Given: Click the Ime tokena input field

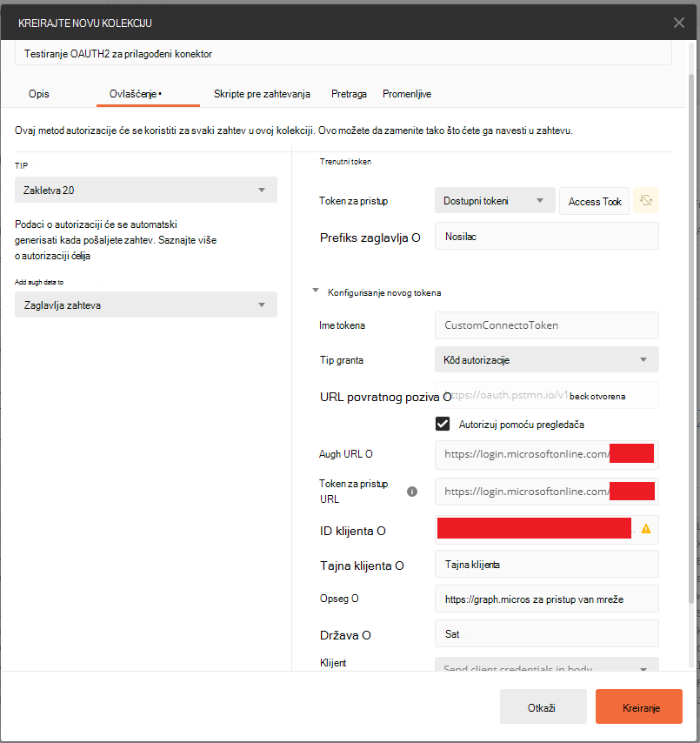Looking at the screenshot, I should coord(547,325).
